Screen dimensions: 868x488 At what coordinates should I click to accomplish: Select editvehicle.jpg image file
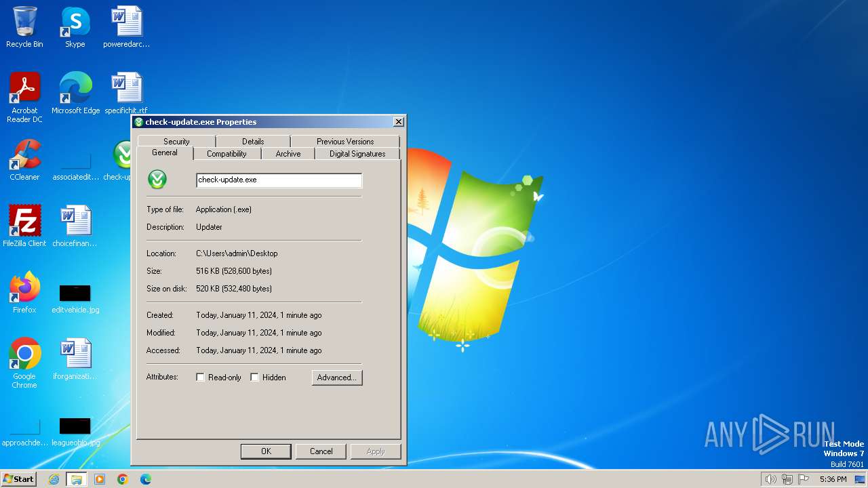tap(75, 298)
